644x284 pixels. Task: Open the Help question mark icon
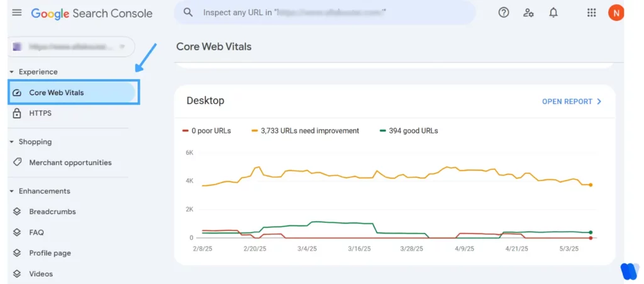coord(504,13)
